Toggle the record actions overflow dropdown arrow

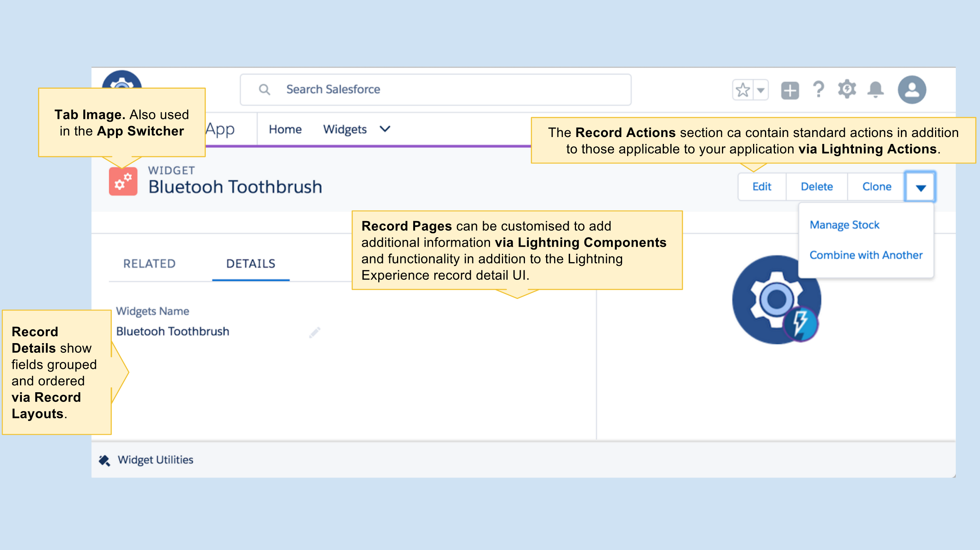pyautogui.click(x=920, y=187)
